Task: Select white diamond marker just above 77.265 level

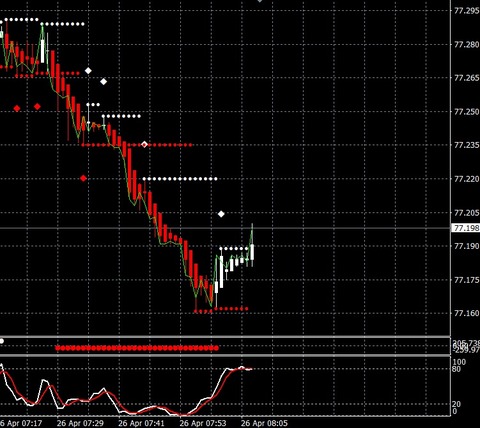Action: point(88,71)
